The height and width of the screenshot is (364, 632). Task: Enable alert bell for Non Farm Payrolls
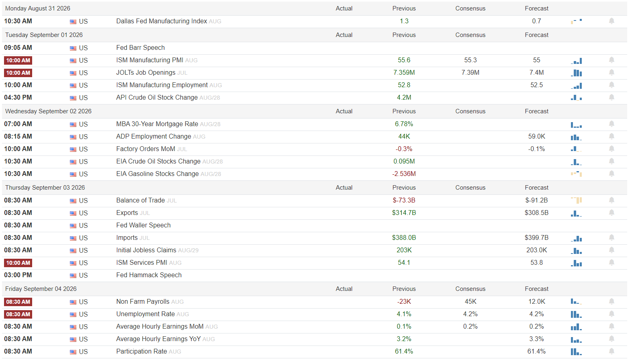[x=612, y=302]
